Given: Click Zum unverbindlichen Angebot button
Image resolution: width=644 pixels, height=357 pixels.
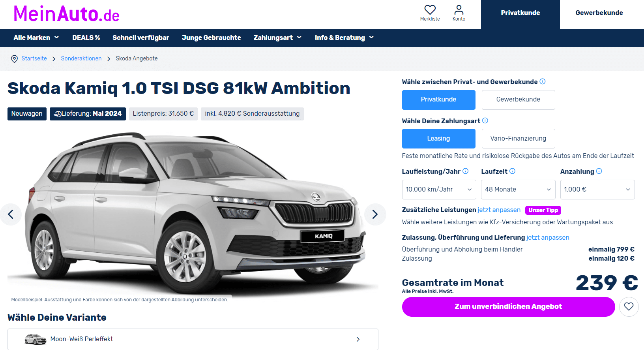Looking at the screenshot, I should (x=508, y=307).
